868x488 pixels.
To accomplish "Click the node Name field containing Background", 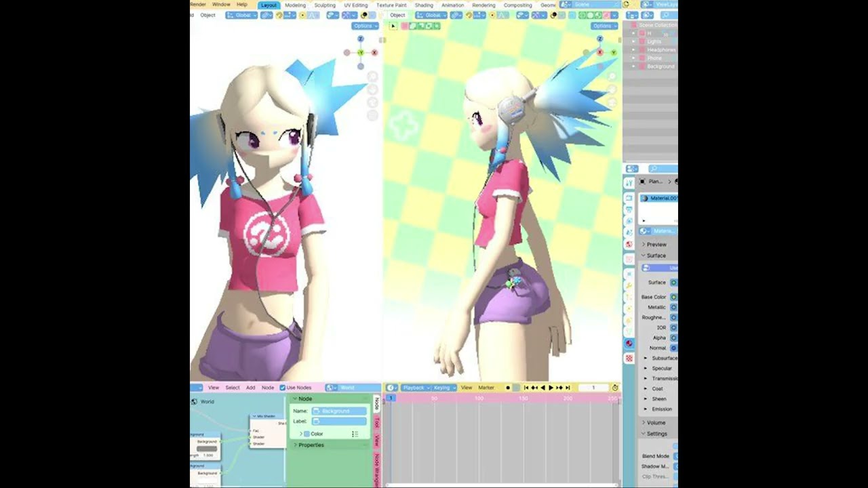I will [339, 411].
